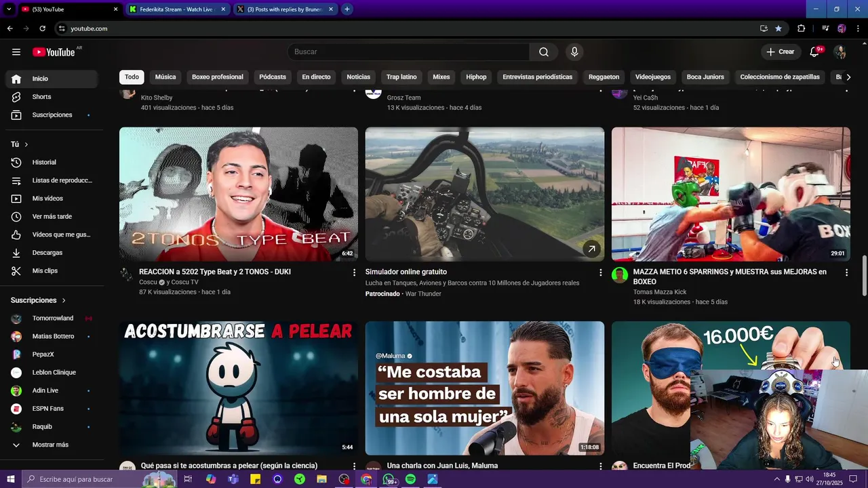This screenshot has width=868, height=488.
Task: Open Spotify from the taskbar
Action: pyautogui.click(x=410, y=479)
